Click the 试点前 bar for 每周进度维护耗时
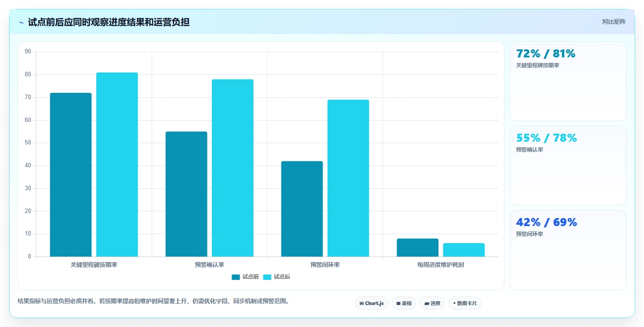The image size is (644, 327). (418, 248)
